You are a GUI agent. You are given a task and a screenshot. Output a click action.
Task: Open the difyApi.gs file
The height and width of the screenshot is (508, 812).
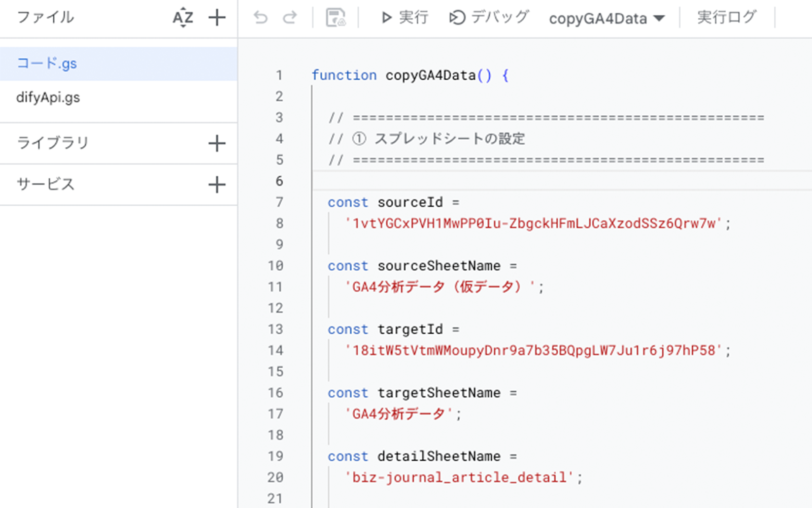click(x=118, y=97)
